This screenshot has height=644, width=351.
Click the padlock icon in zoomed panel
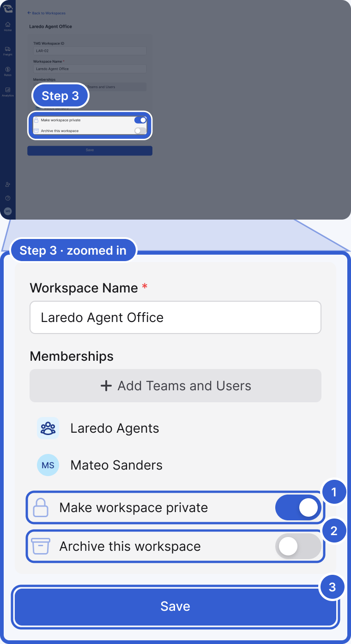coord(41,507)
